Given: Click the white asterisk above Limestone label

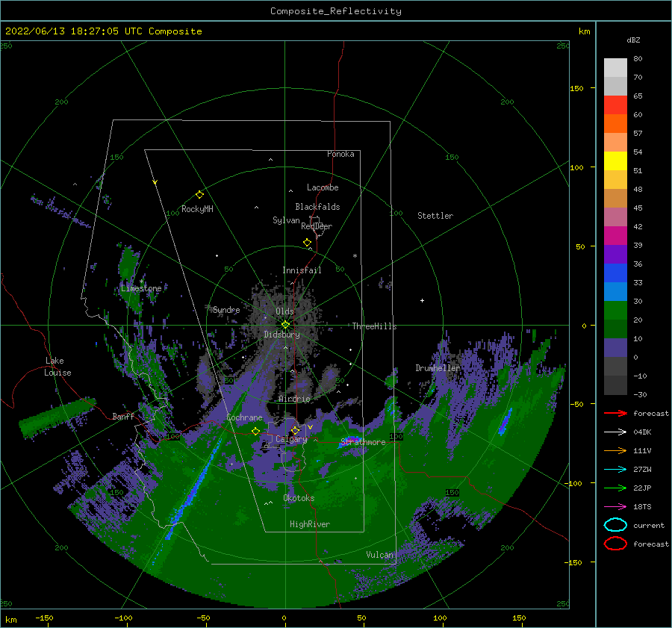Looking at the screenshot, I should pyautogui.click(x=141, y=282).
